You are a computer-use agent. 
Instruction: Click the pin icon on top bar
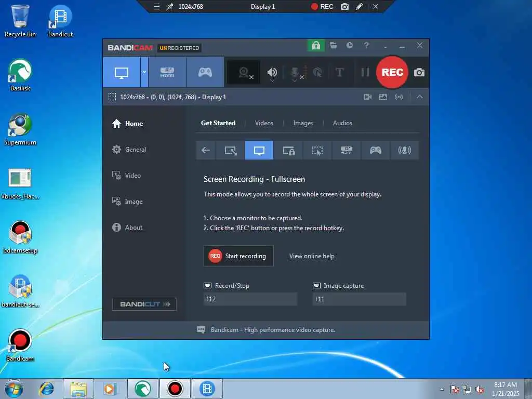point(170,6)
